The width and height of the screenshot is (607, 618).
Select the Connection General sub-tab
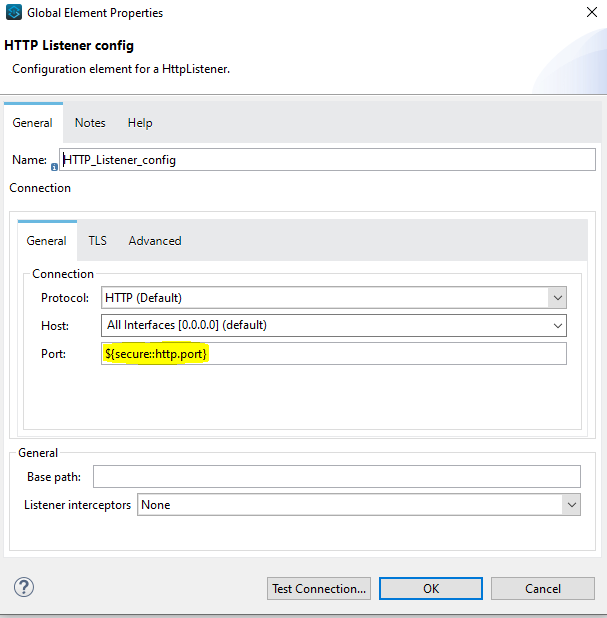click(47, 240)
